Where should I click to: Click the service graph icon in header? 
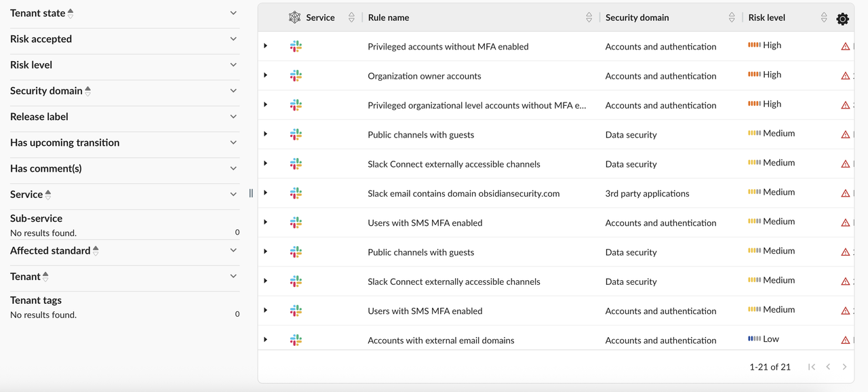click(x=294, y=18)
